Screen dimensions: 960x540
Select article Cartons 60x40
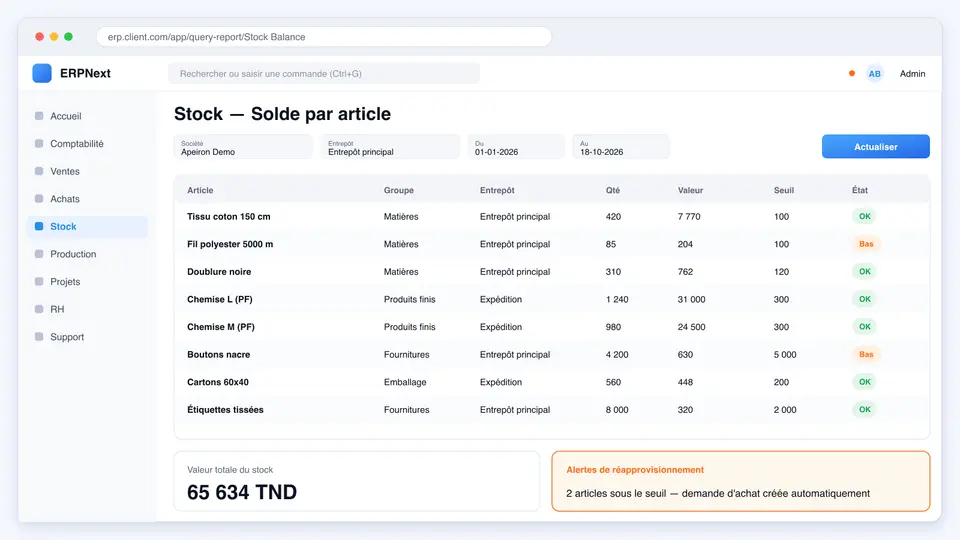click(218, 382)
